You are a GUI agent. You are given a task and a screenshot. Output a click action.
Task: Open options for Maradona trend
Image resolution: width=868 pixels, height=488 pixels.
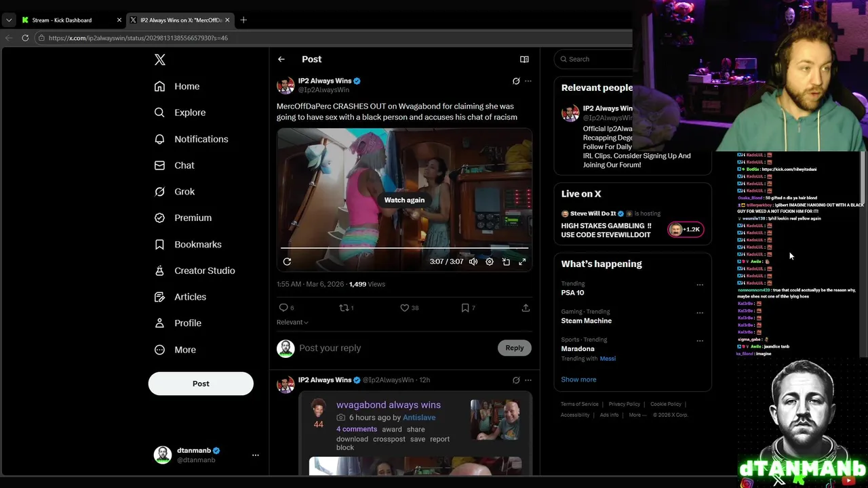[700, 340]
